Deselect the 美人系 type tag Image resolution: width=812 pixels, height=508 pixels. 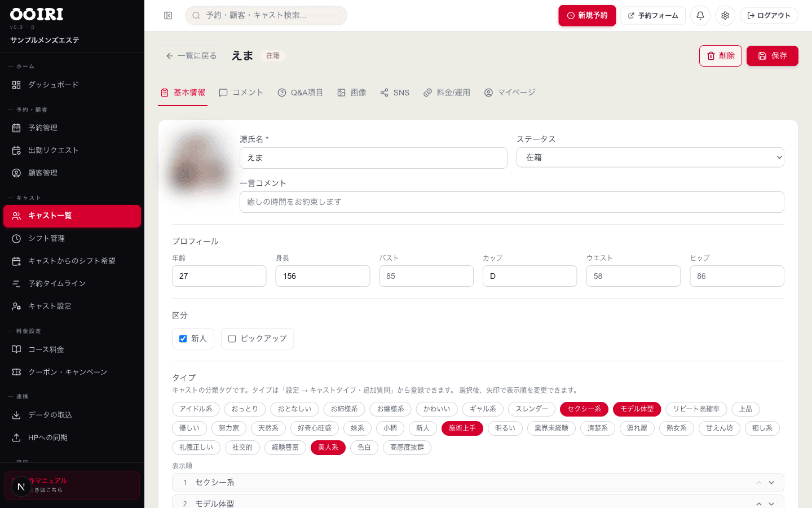point(328,448)
